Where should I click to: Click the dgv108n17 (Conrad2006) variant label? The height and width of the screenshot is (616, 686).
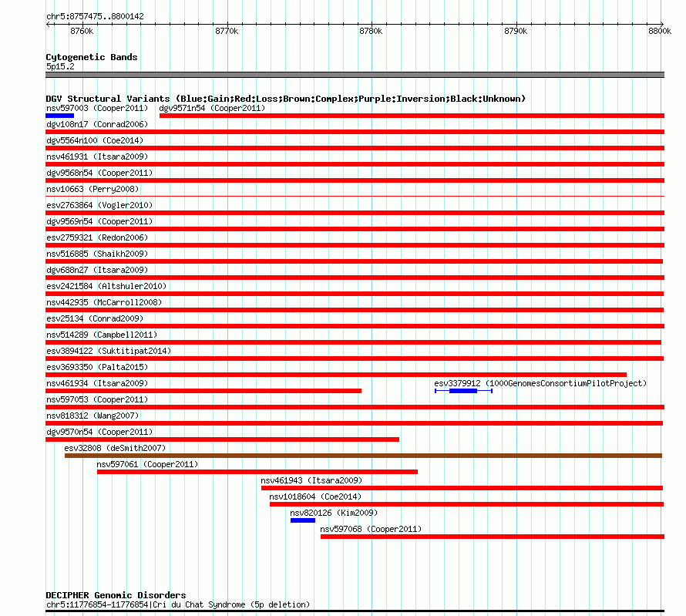click(97, 124)
